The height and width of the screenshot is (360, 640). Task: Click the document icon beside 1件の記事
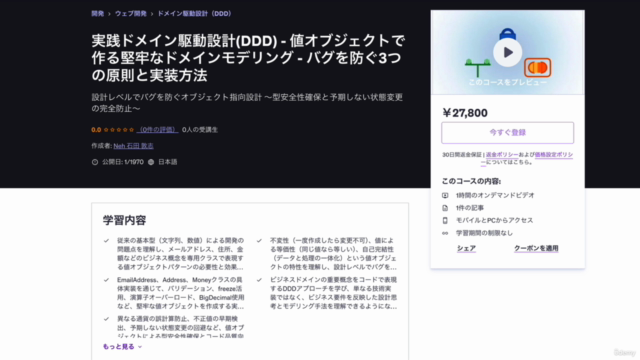tap(445, 208)
